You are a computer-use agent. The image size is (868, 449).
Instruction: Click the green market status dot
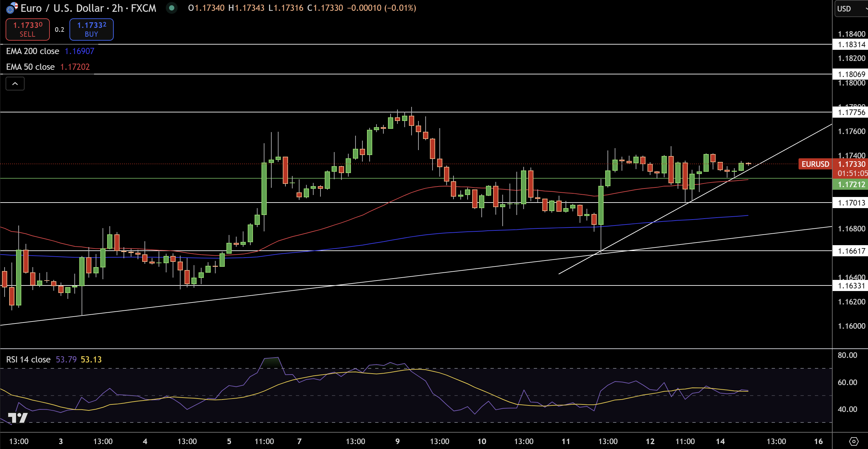tap(171, 8)
